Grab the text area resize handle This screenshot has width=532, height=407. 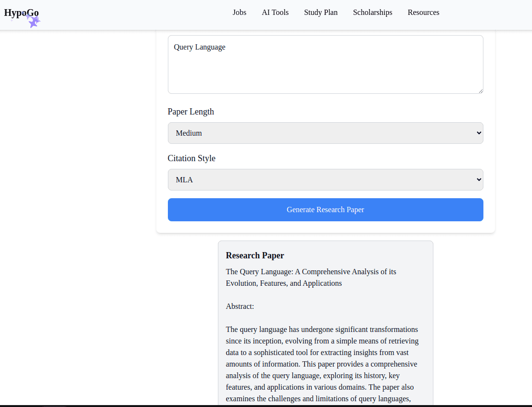pyautogui.click(x=481, y=91)
